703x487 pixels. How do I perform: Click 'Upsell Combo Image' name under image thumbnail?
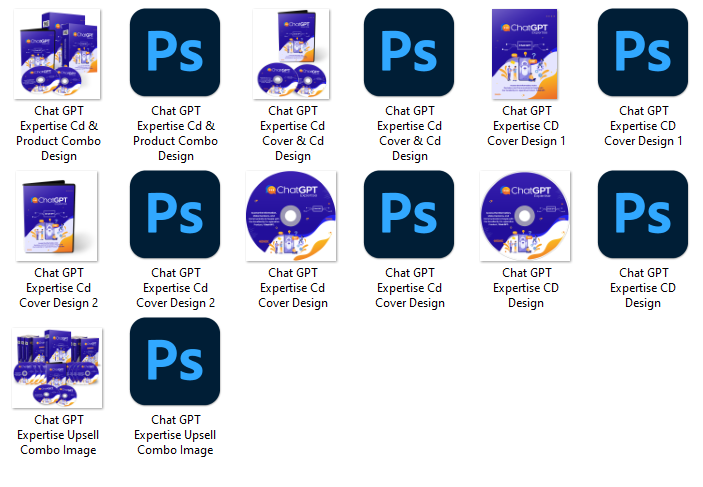click(59, 435)
